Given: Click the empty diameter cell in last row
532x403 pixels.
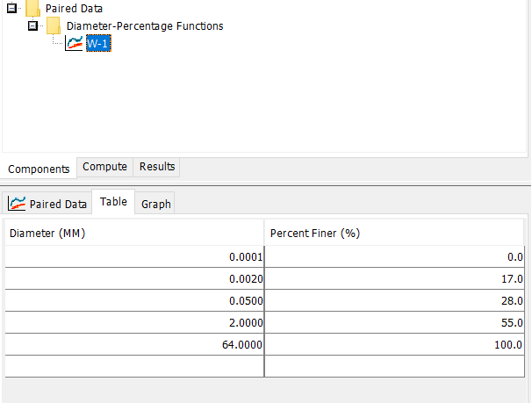Looking at the screenshot, I should 133,367.
